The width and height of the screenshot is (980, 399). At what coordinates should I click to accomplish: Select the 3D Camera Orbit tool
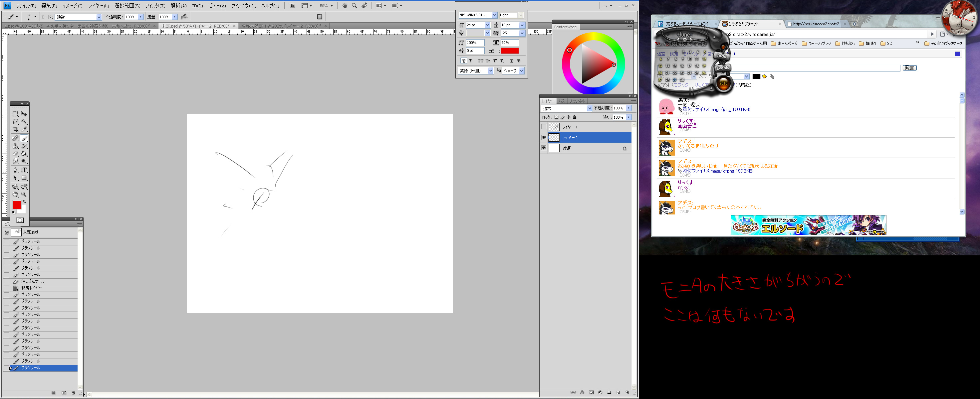click(24, 187)
